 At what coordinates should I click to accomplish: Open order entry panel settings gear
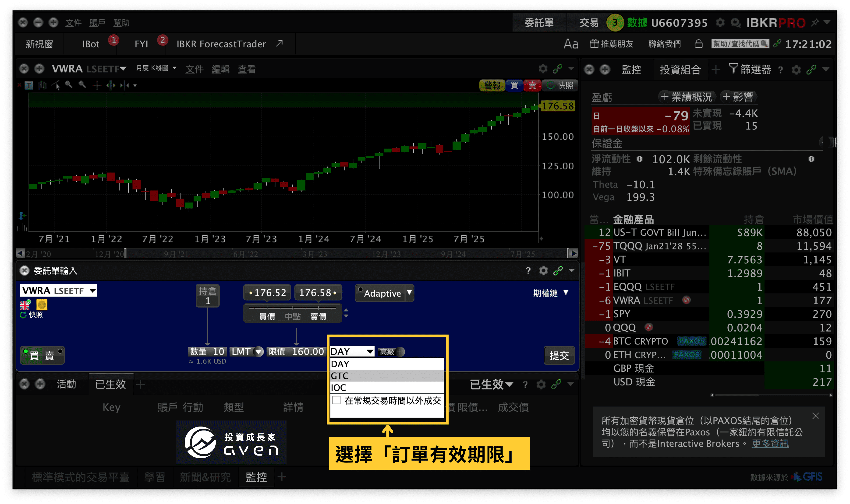click(543, 271)
